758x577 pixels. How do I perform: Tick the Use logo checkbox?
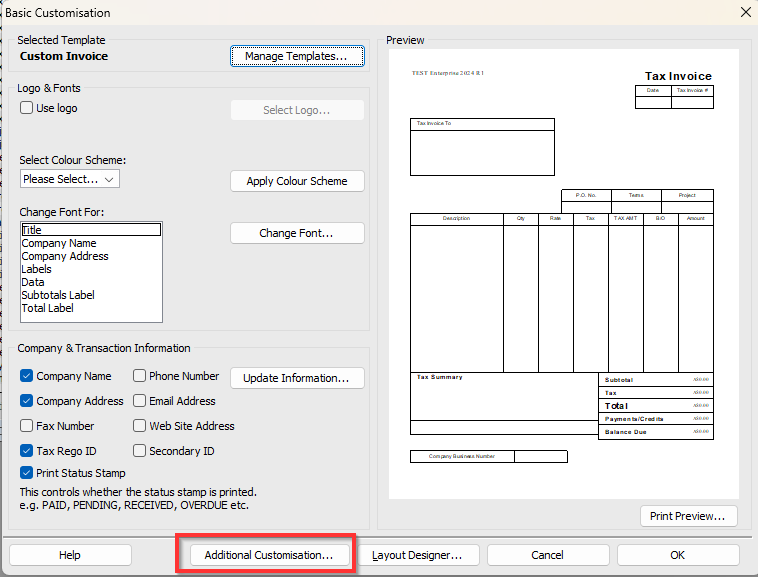26,108
